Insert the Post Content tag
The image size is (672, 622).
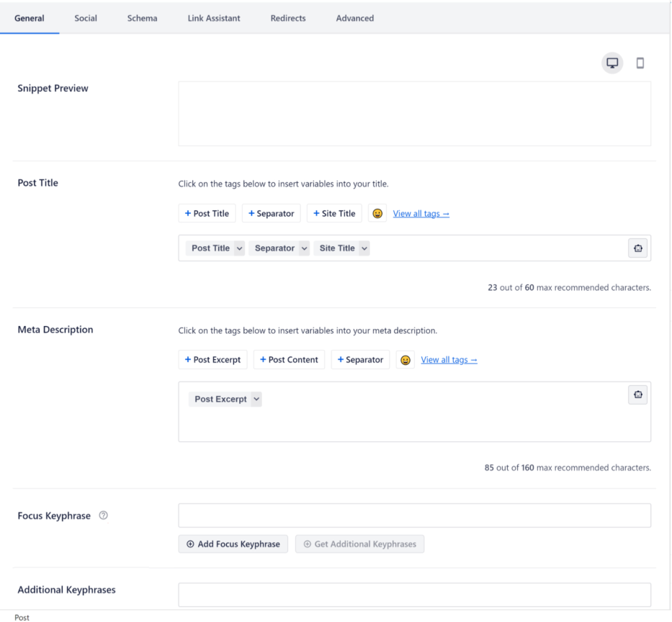(x=289, y=359)
